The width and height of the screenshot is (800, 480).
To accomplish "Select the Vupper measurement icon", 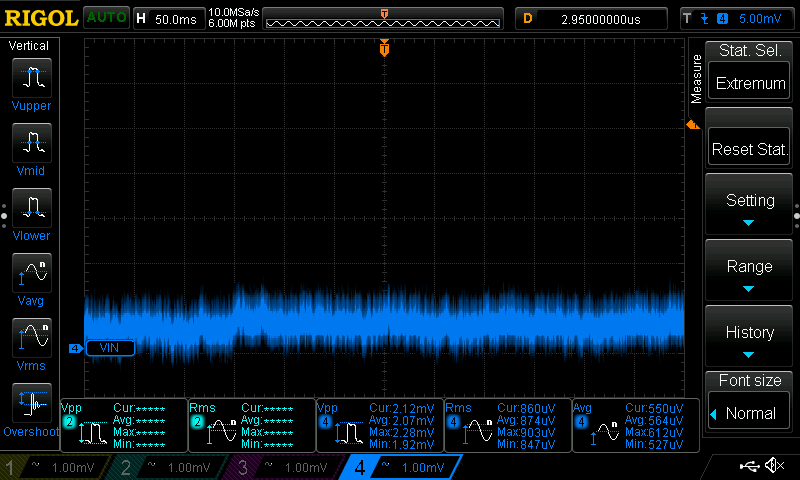I will click(32, 78).
